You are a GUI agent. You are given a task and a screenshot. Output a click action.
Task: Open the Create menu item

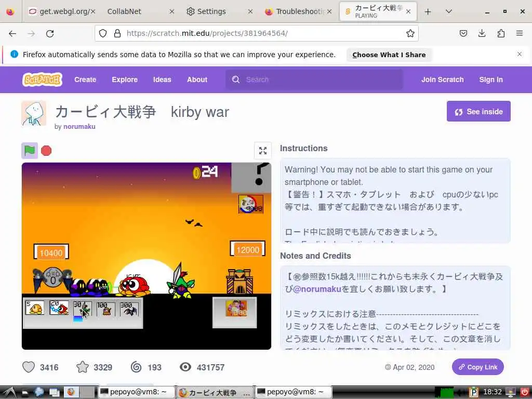click(x=85, y=79)
